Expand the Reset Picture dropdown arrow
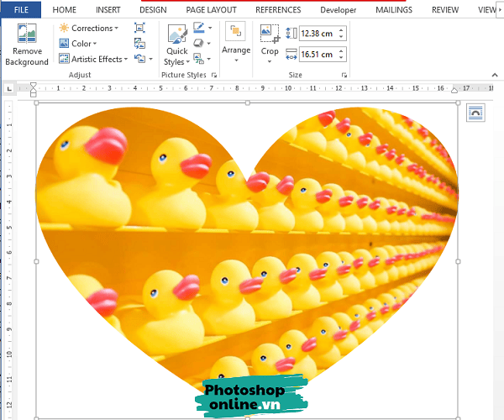Screen dimensions: 504x420 150,59
